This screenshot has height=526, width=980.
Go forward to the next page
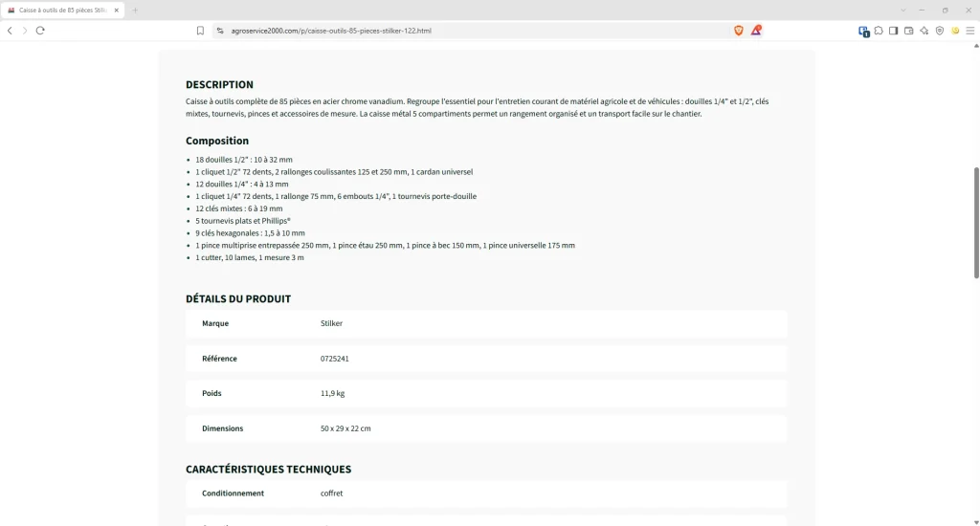pyautogui.click(x=25, y=31)
